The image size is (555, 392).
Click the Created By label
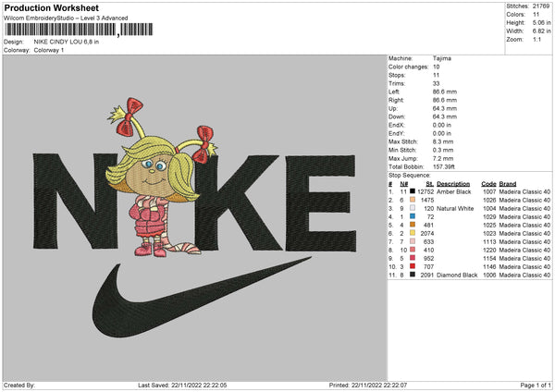[x=19, y=386]
